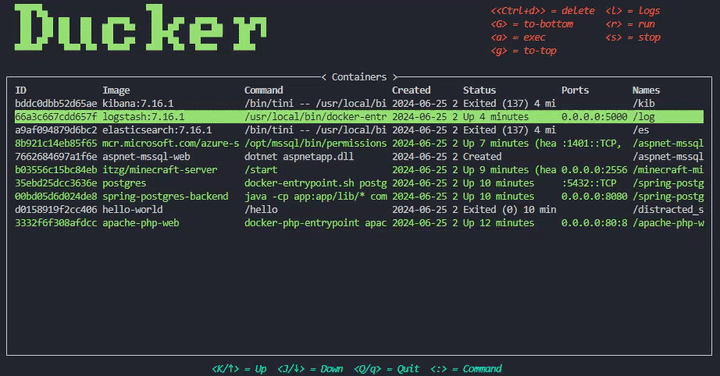Click the /opt/mssql/bin/permissions command cell

tap(315, 143)
